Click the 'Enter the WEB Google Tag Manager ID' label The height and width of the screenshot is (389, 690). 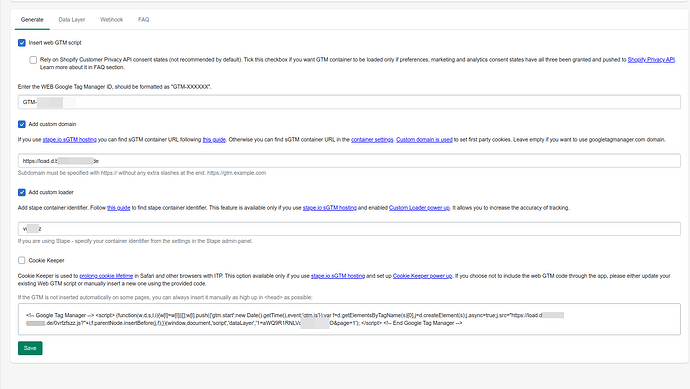click(114, 87)
